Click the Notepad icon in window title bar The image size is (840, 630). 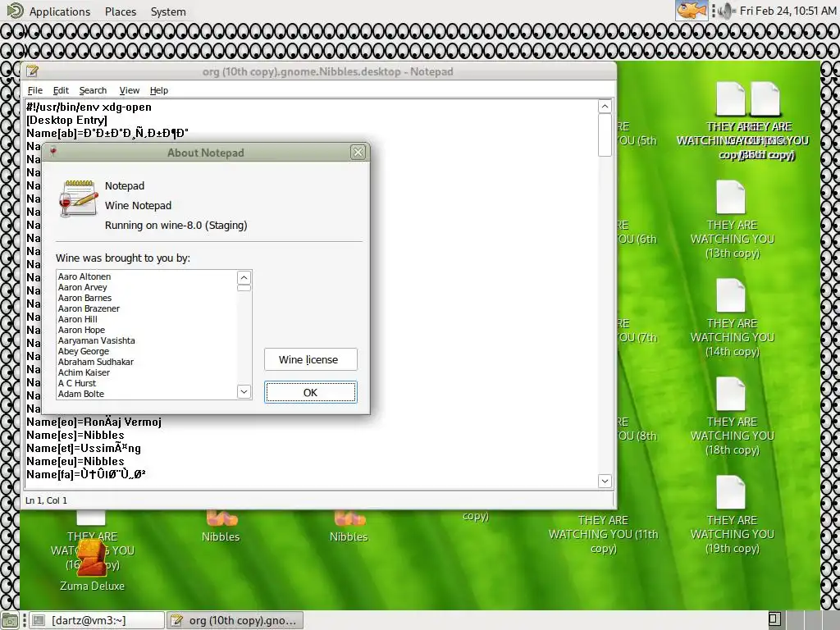point(32,71)
